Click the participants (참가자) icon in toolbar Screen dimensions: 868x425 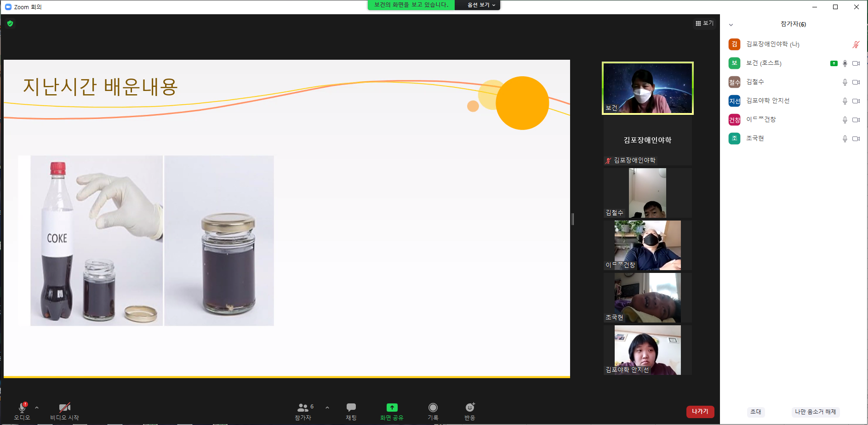pyautogui.click(x=303, y=408)
